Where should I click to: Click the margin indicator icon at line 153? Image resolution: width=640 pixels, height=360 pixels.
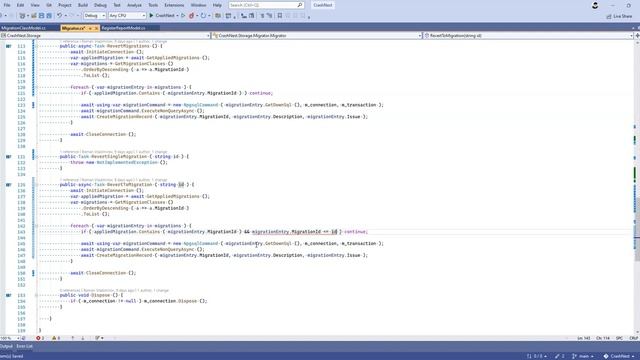point(8,295)
